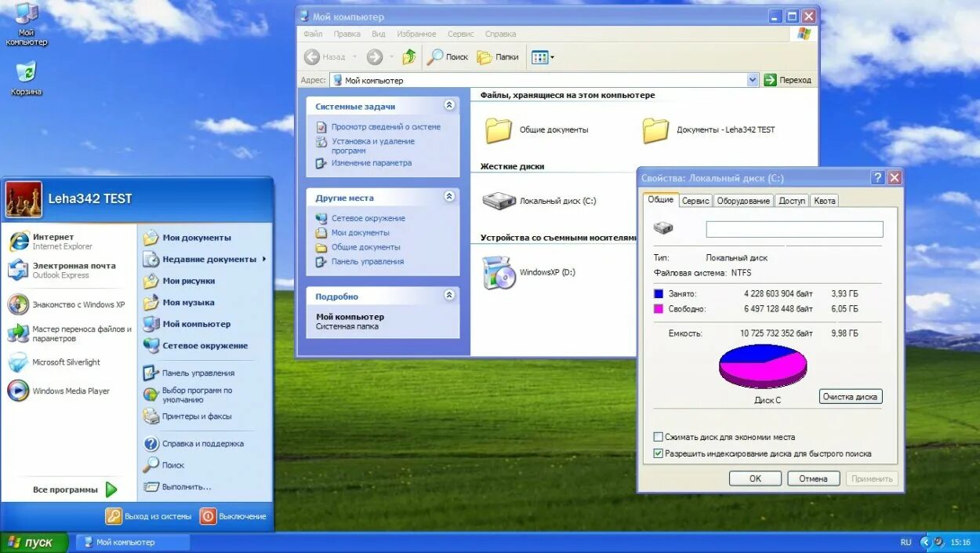The width and height of the screenshot is (980, 553).
Task: Click the Диск C pie chart
Action: (763, 366)
